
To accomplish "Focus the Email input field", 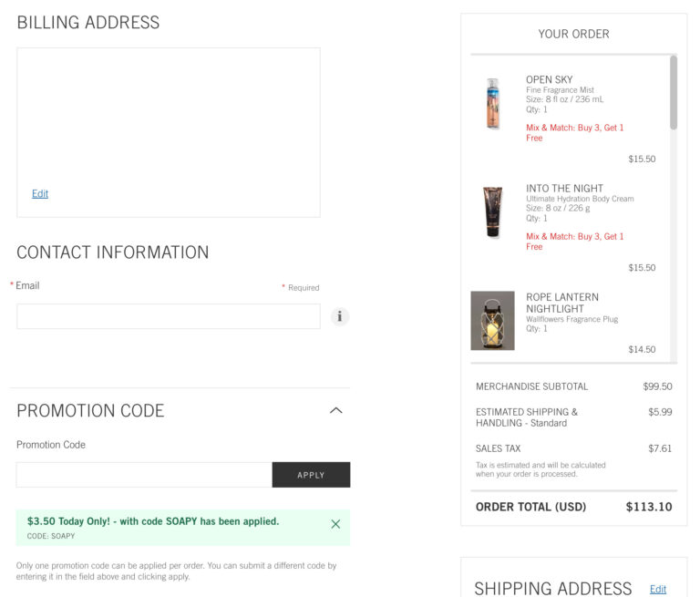I will point(169,316).
